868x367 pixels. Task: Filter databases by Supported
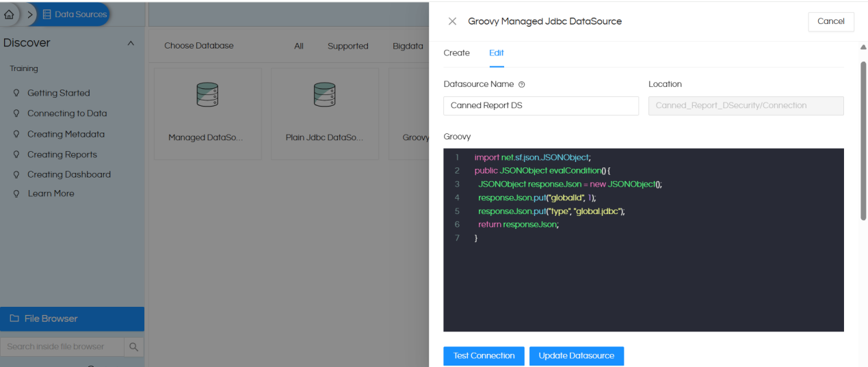[347, 46]
